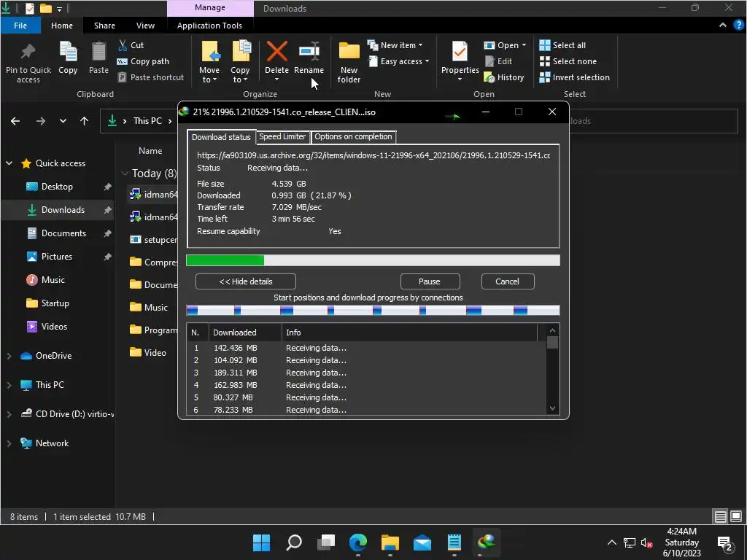Open the Options on completion tab
The height and width of the screenshot is (560, 747).
pyautogui.click(x=353, y=136)
